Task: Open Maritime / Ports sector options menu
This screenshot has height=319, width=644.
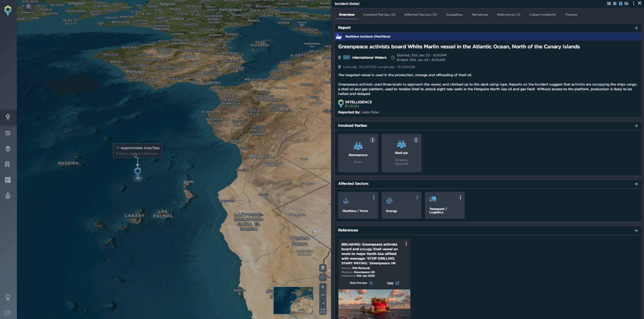Action: click(374, 197)
